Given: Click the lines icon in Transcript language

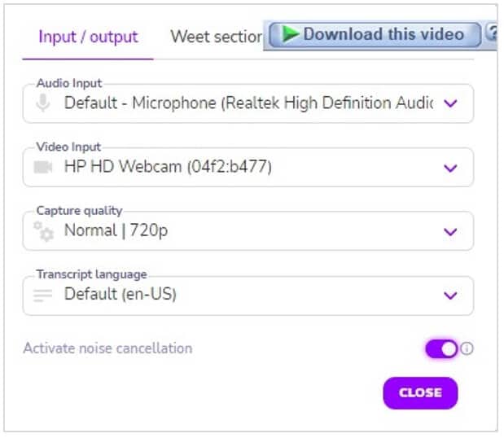Looking at the screenshot, I should [x=43, y=296].
